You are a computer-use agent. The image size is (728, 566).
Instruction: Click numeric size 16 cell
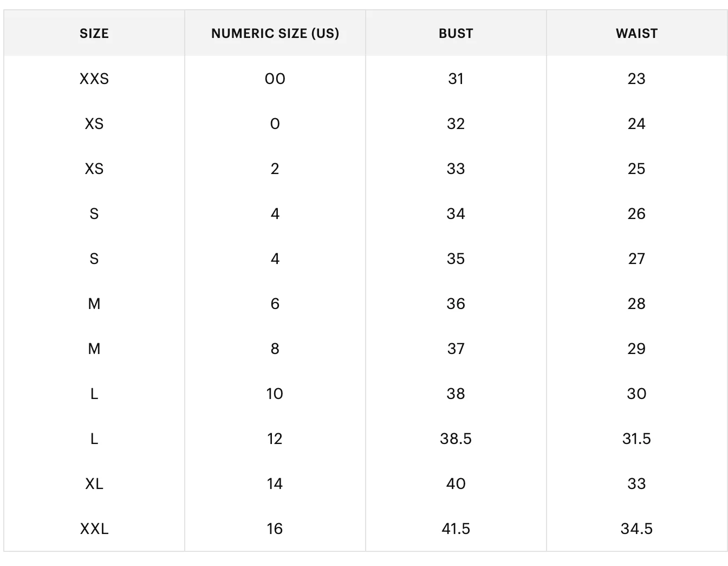(275, 529)
